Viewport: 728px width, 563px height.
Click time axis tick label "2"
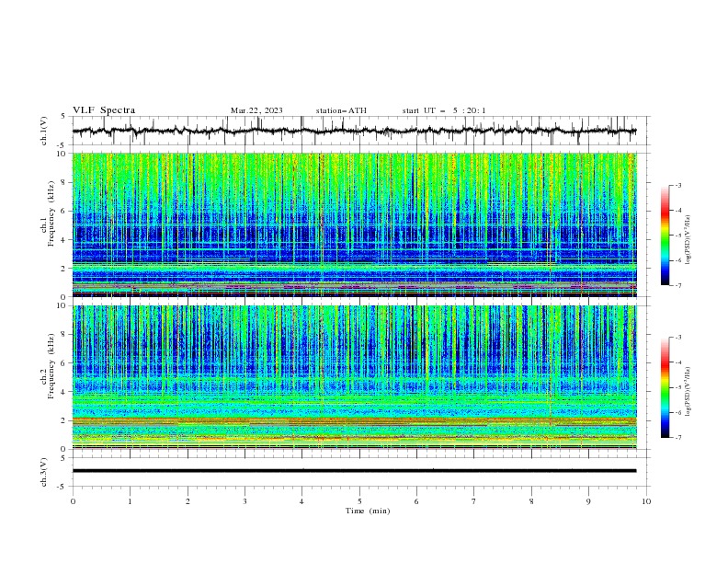[x=188, y=501]
